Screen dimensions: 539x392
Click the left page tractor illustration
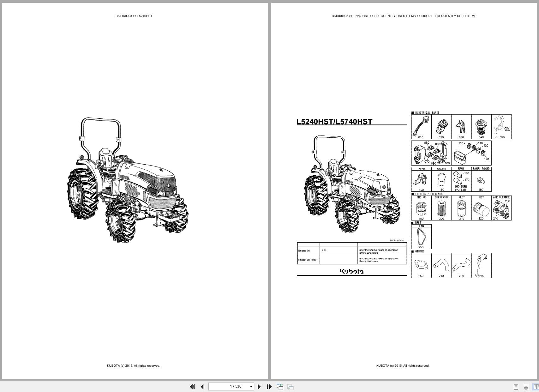click(x=128, y=180)
